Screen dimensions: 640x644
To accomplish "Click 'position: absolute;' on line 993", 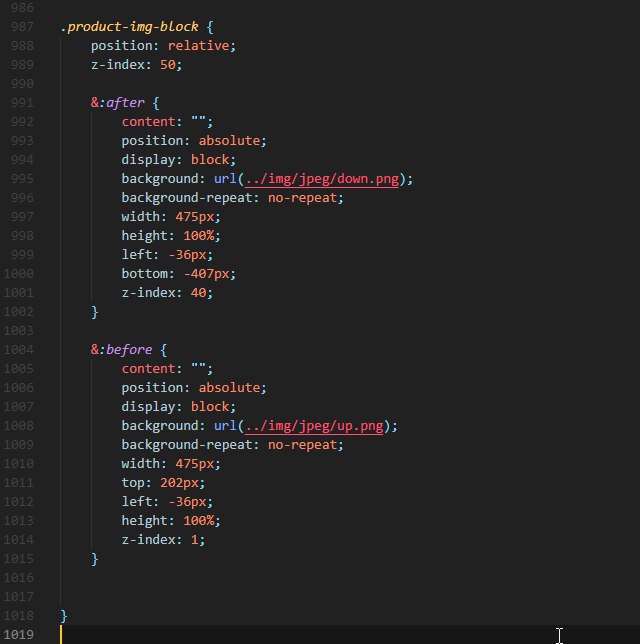I will (x=194, y=141).
